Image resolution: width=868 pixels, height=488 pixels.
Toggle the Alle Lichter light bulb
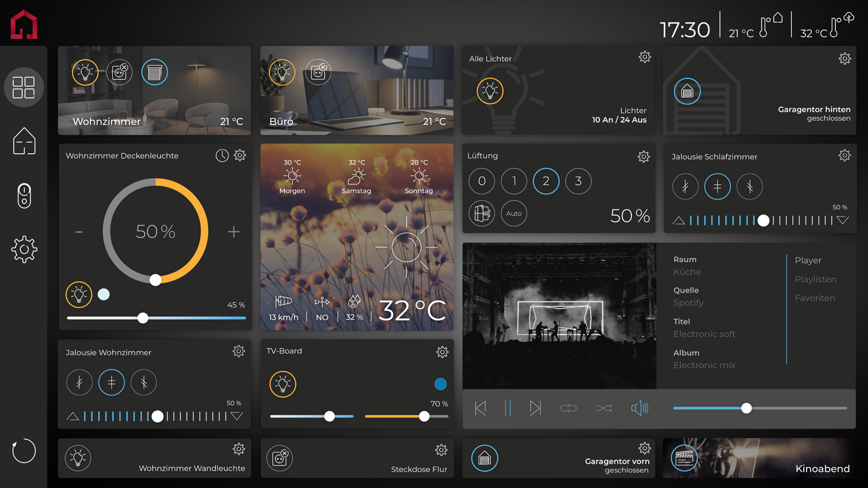[490, 91]
